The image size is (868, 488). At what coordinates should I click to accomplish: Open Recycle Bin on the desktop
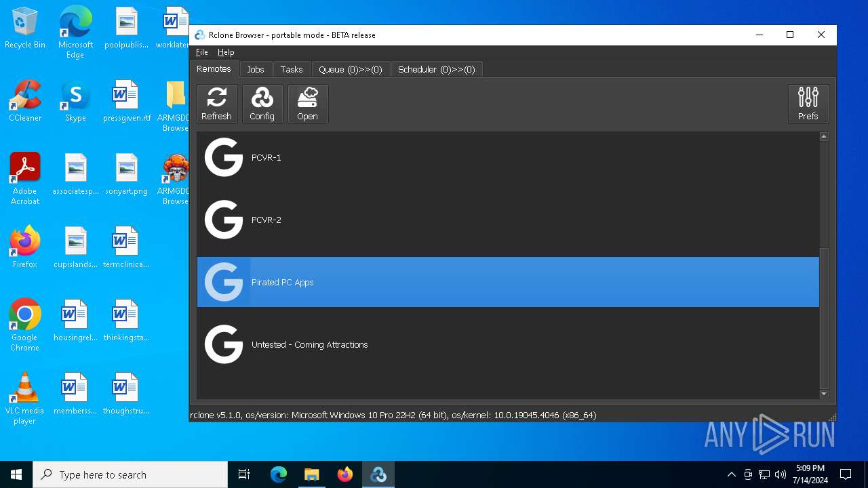[x=25, y=28]
